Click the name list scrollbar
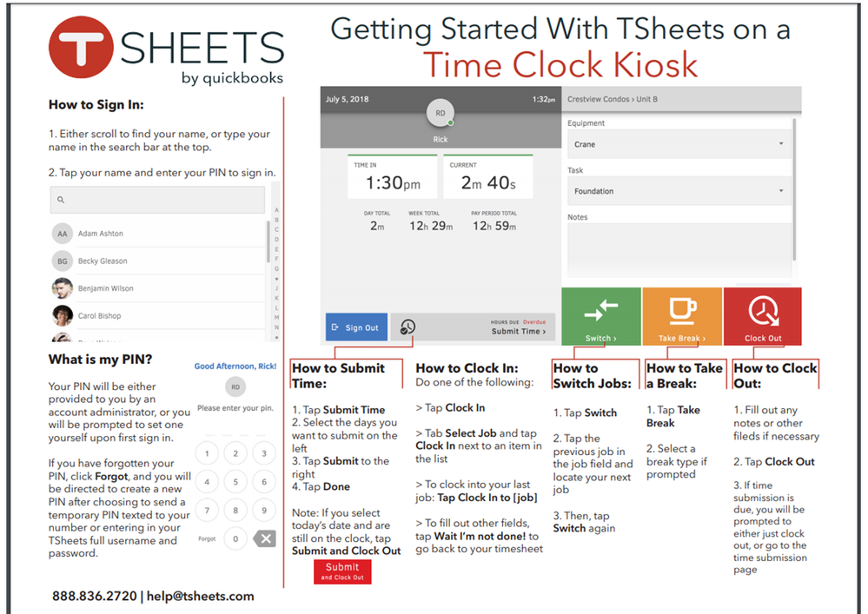Image resolution: width=868 pixels, height=614 pixels. pos(268,241)
